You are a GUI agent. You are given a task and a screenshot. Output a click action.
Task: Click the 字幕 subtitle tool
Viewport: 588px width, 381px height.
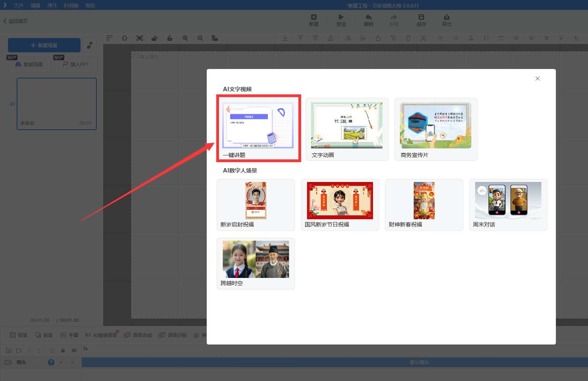pyautogui.click(x=69, y=335)
